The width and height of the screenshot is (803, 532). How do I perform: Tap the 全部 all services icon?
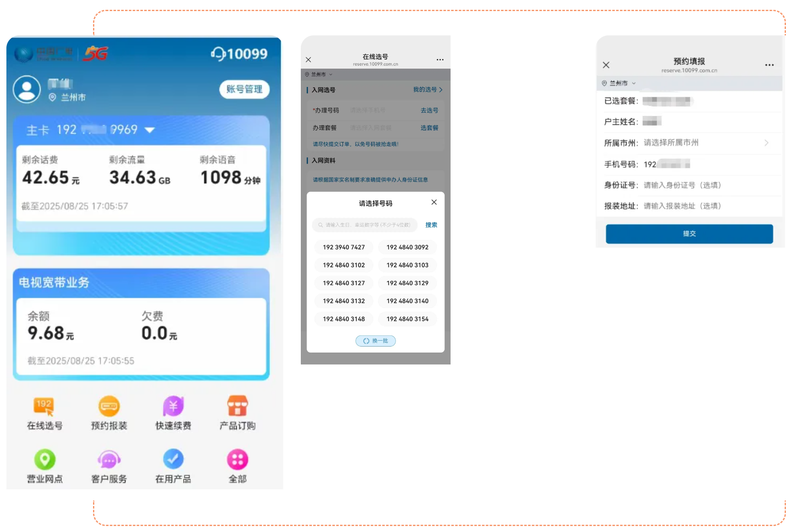click(237, 460)
